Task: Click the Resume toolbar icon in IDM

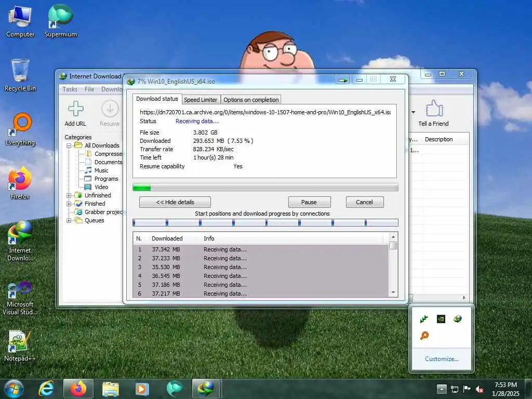Action: click(x=110, y=114)
